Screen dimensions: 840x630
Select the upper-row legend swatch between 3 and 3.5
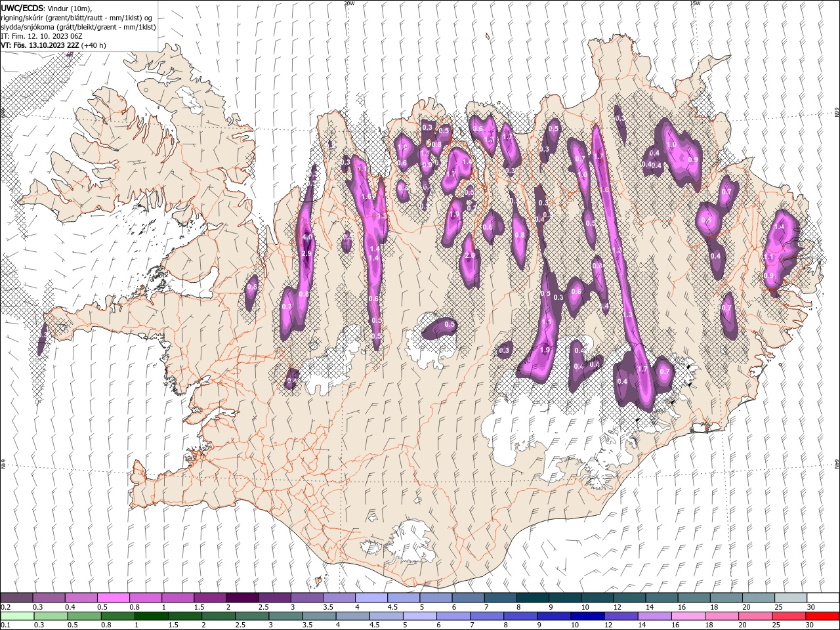pos(306,598)
